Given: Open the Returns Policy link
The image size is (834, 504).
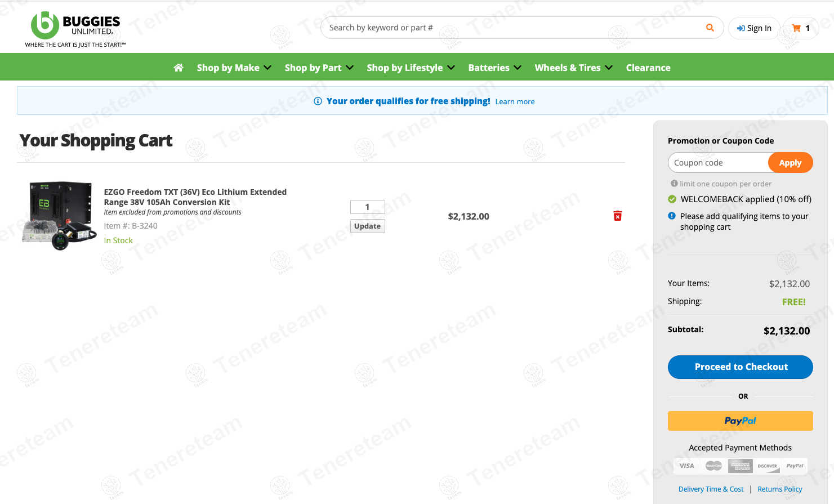Looking at the screenshot, I should pyautogui.click(x=779, y=489).
